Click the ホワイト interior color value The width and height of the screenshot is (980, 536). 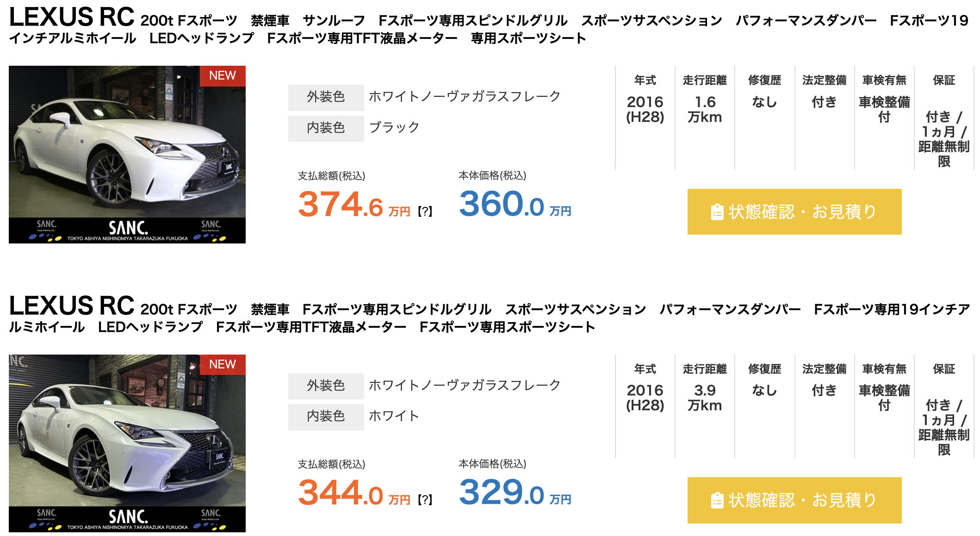click(394, 416)
